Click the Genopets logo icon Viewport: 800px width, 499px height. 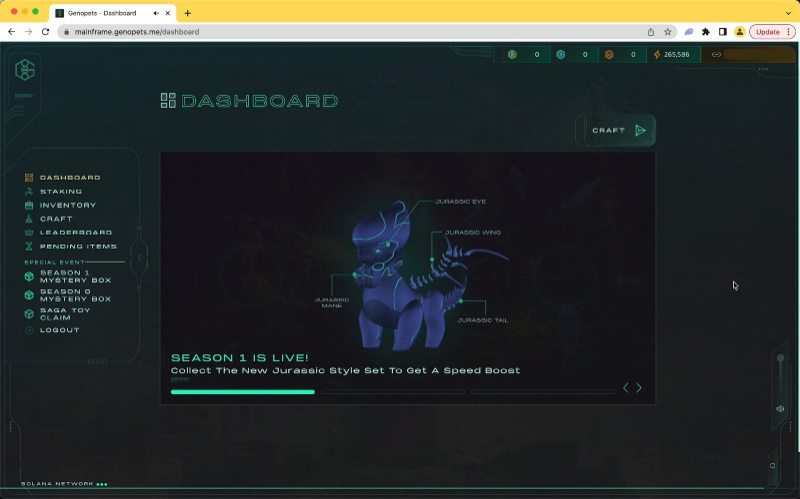pyautogui.click(x=24, y=70)
